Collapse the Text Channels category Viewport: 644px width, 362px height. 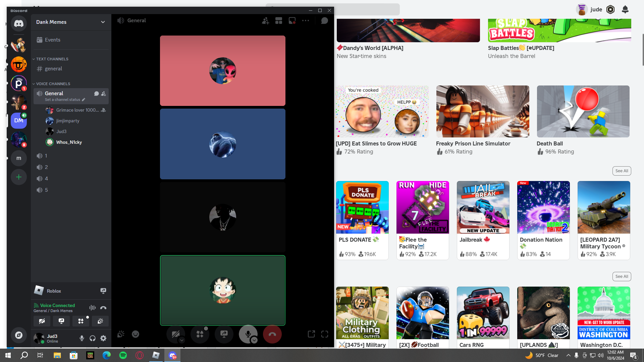click(52, 59)
